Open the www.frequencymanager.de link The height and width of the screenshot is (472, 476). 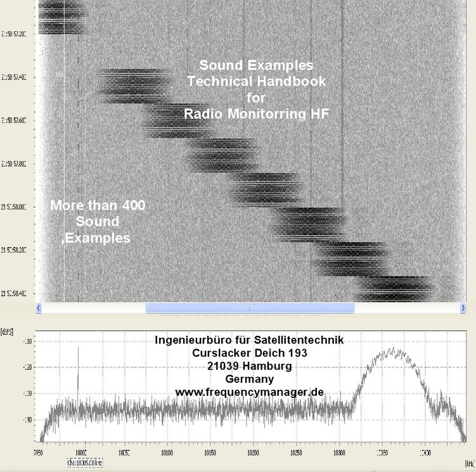pos(249,392)
